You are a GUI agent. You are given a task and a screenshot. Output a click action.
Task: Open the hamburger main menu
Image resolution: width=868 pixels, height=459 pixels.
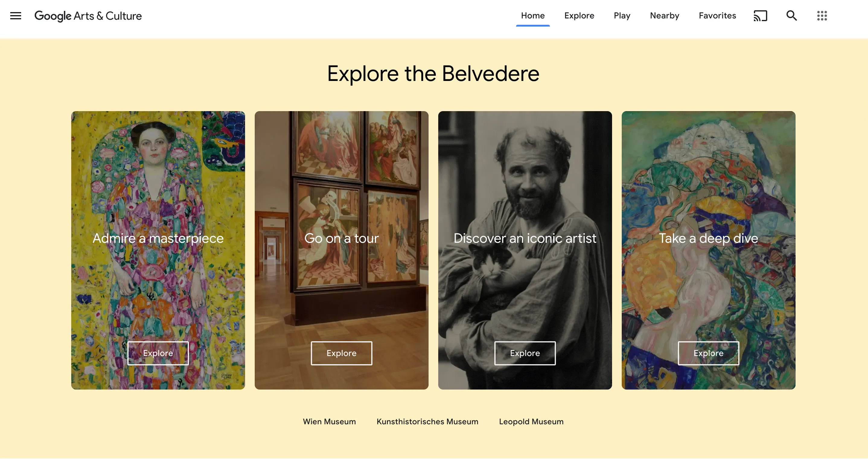(x=15, y=15)
